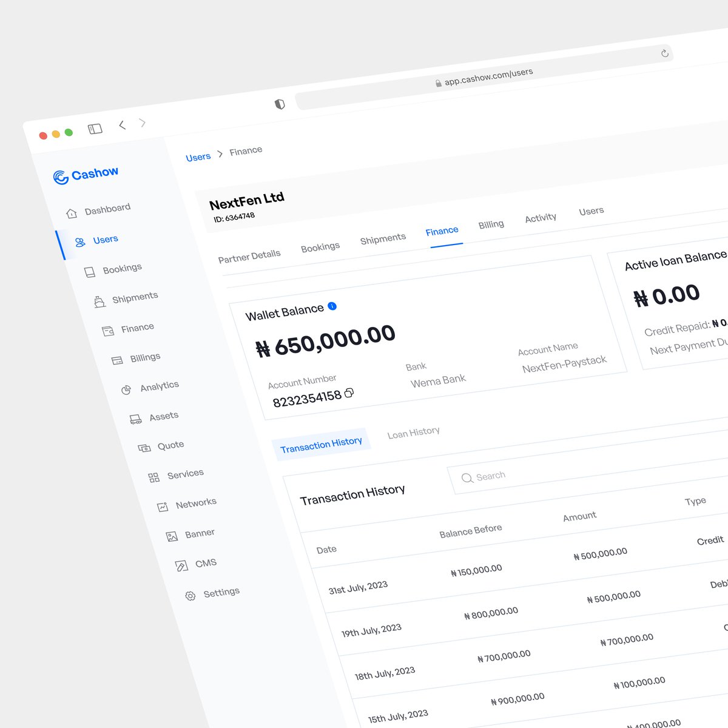Open Dashboard from sidebar label

108,209
